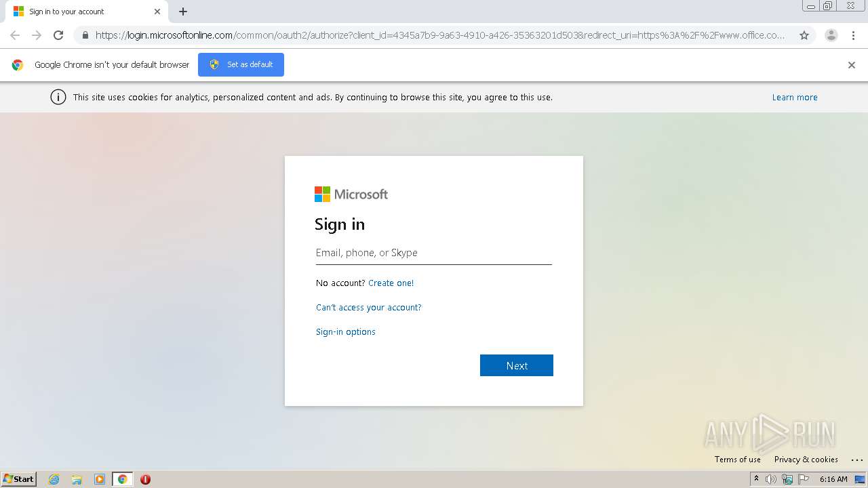Click the 6:16 AM clock
Viewport: 868px width, 488px height.
click(833, 479)
